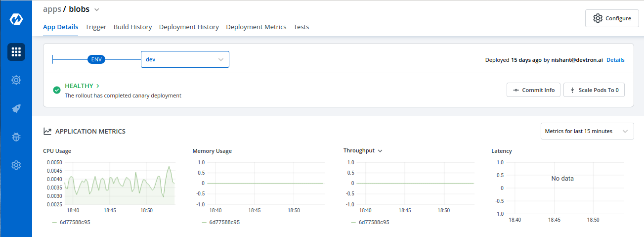Screen dimensions: 644x237
Task: Click the green healthy status checkmark
Action: tap(57, 90)
